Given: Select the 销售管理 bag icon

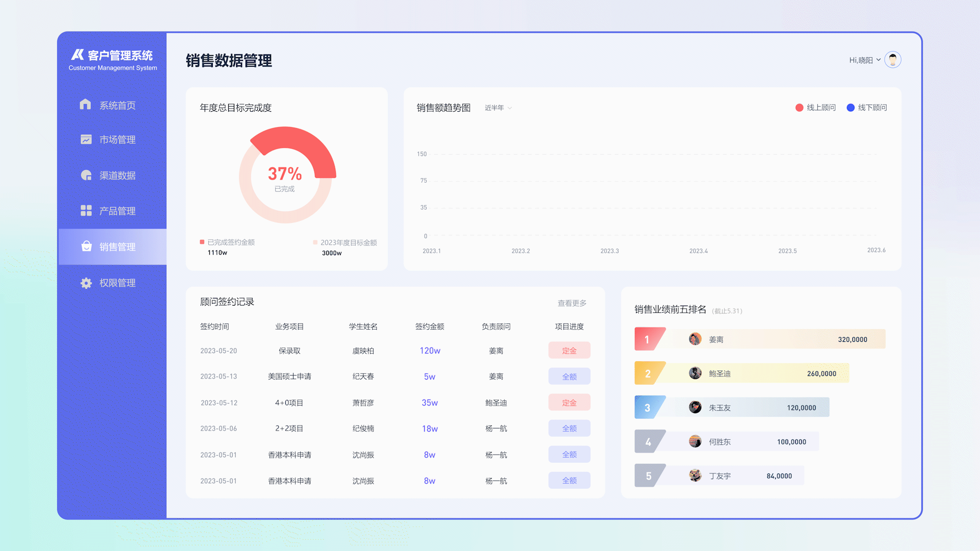Looking at the screenshot, I should click(86, 246).
